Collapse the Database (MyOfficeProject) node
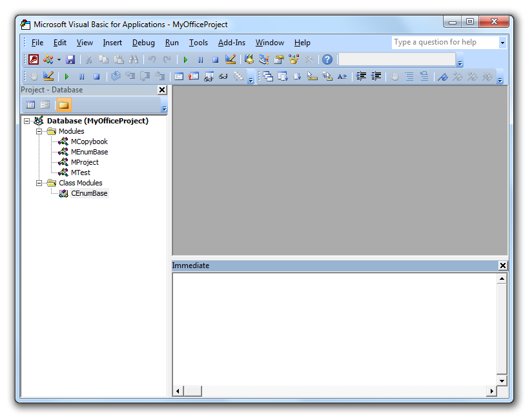The width and height of the screenshot is (532, 418). (x=27, y=121)
